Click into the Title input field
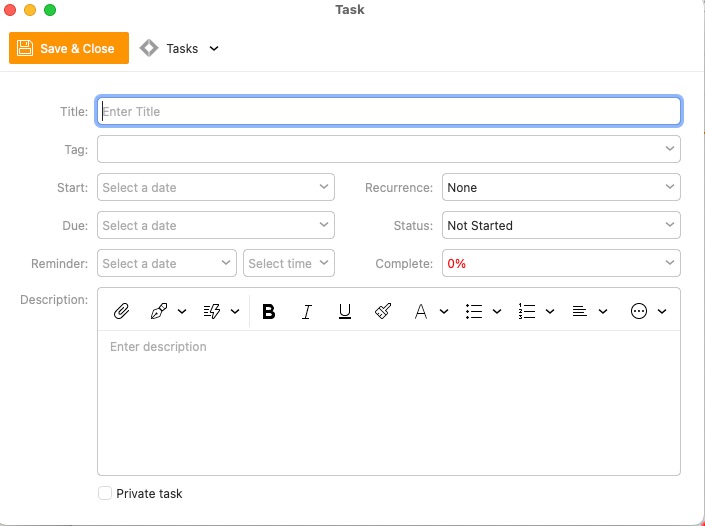The height and width of the screenshot is (526, 705). click(389, 111)
